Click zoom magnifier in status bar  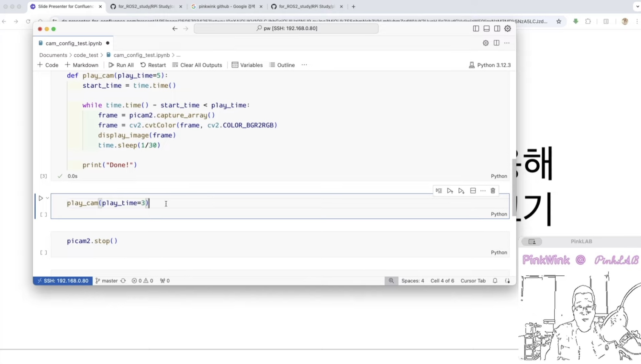(x=391, y=281)
